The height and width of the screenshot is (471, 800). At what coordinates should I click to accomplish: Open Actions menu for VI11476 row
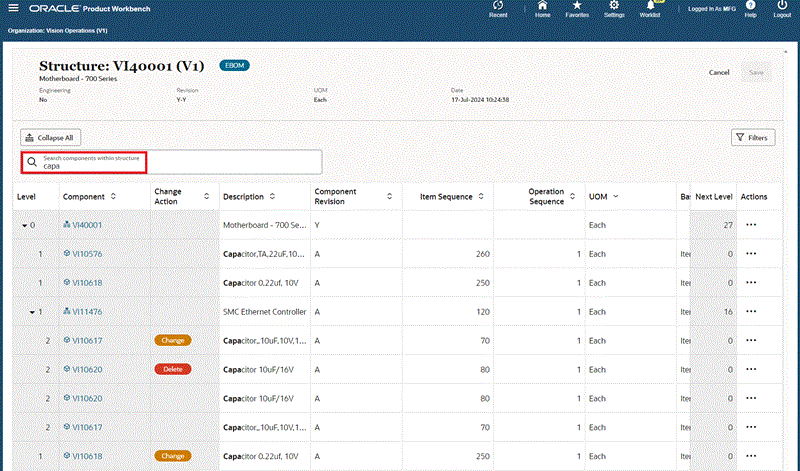751,312
